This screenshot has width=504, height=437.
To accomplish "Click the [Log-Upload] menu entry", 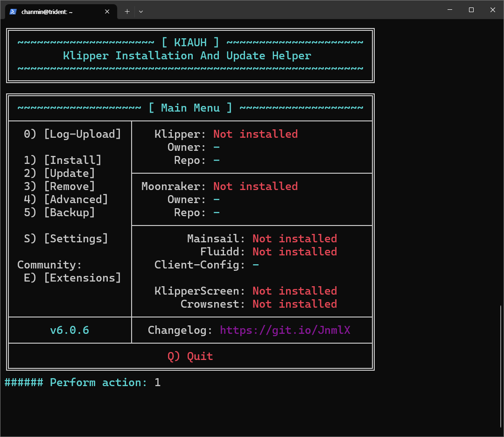I will click(x=82, y=134).
